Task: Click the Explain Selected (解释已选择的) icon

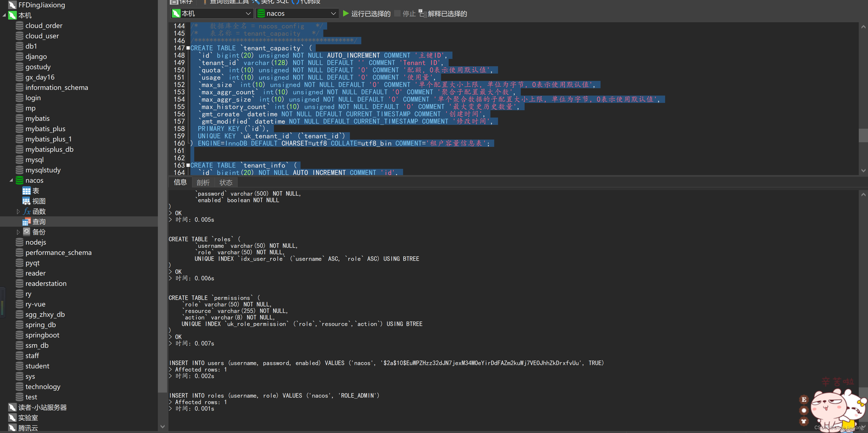Action: 423,14
